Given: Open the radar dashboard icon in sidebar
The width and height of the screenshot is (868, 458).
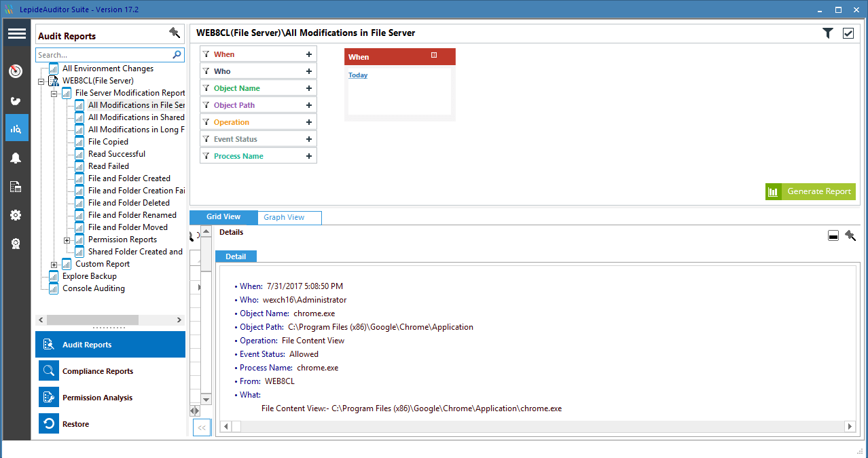Looking at the screenshot, I should pyautogui.click(x=16, y=71).
